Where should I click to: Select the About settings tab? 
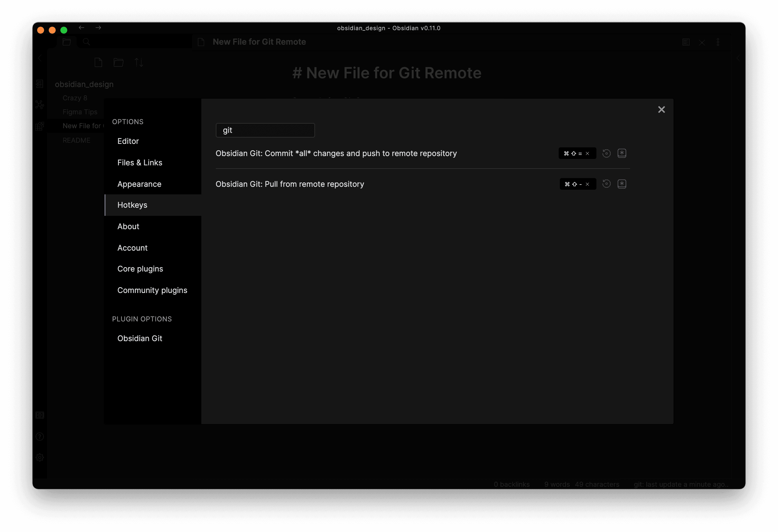pos(128,227)
